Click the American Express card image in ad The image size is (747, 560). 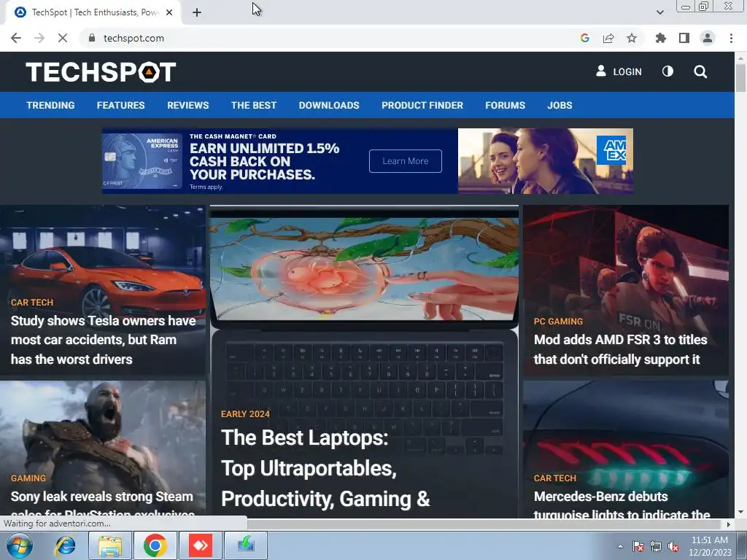pos(142,161)
